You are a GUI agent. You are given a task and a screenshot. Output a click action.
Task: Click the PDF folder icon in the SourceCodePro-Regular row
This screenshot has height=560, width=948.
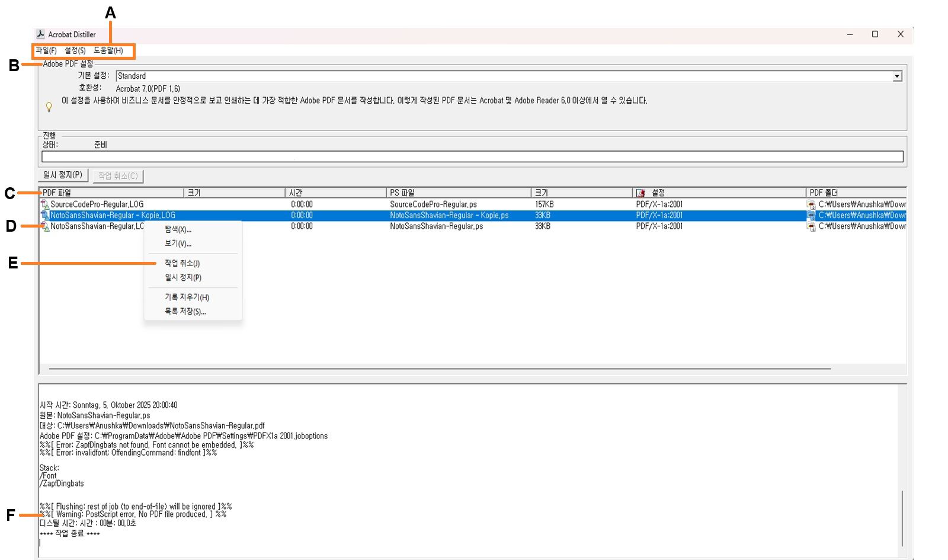tap(811, 204)
